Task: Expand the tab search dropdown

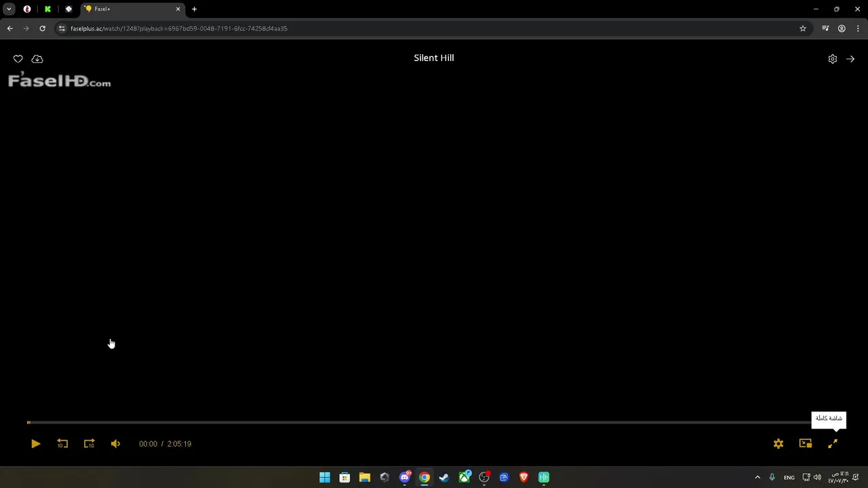Action: 9,9
